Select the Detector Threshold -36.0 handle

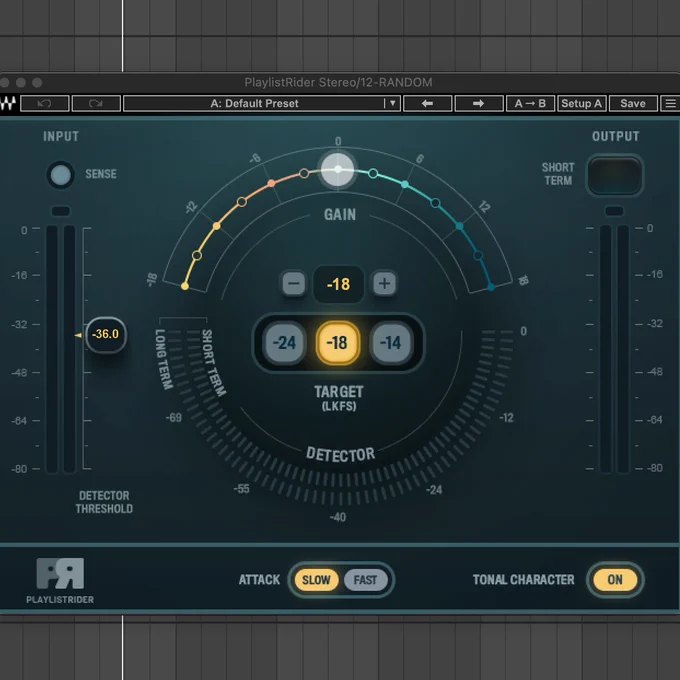tap(105, 334)
